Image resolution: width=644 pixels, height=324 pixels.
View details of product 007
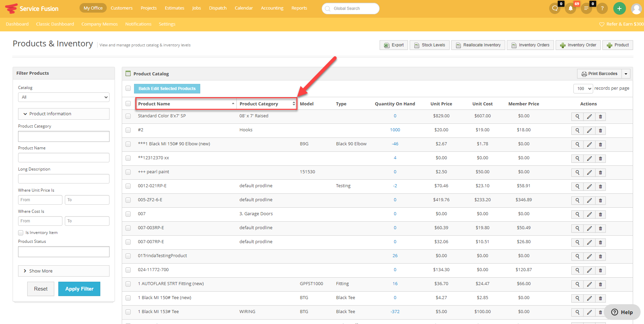pyautogui.click(x=577, y=215)
